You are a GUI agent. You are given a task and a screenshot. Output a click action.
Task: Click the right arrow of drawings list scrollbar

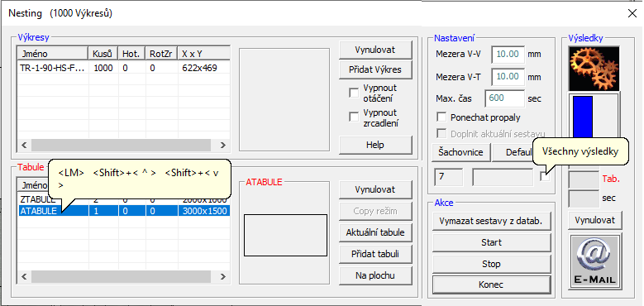[x=222, y=145]
